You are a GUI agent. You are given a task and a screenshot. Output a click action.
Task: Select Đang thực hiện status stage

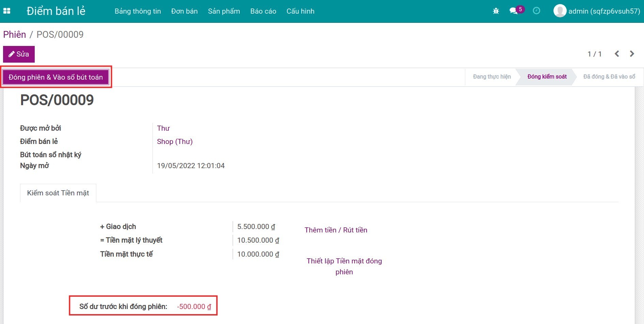[x=492, y=77]
